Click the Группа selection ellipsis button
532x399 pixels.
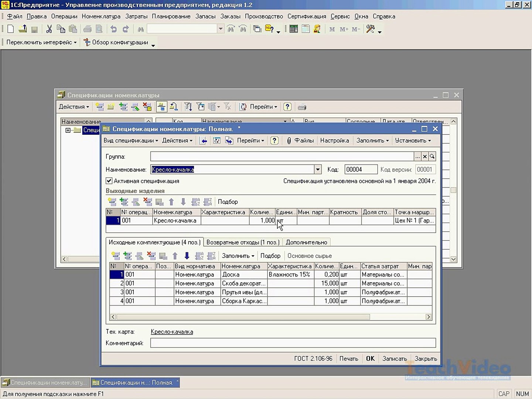coord(417,157)
